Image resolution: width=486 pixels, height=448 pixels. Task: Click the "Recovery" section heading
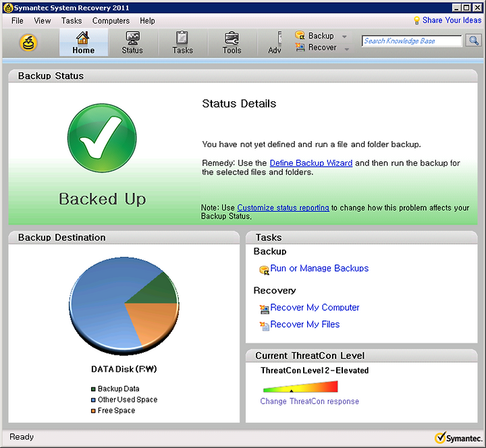[x=275, y=291]
